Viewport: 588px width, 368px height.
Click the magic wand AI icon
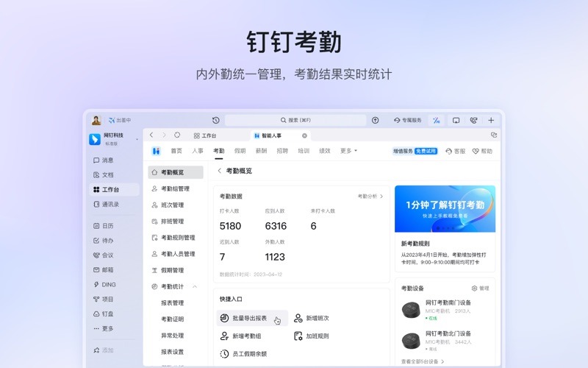click(436, 121)
